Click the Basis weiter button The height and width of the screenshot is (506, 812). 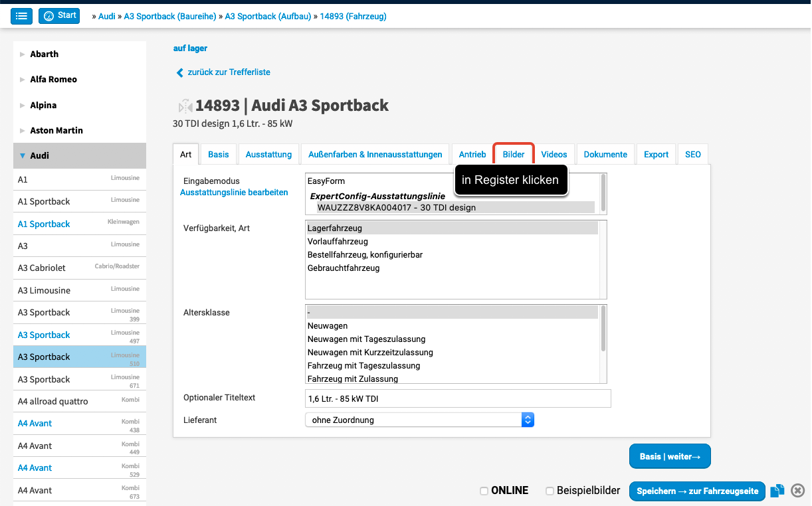669,456
